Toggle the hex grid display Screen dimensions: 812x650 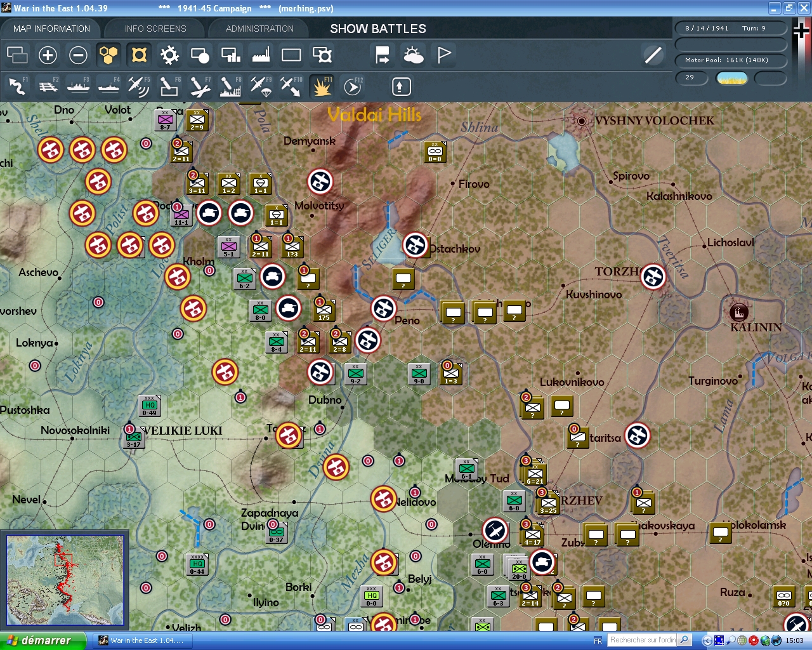click(x=108, y=55)
